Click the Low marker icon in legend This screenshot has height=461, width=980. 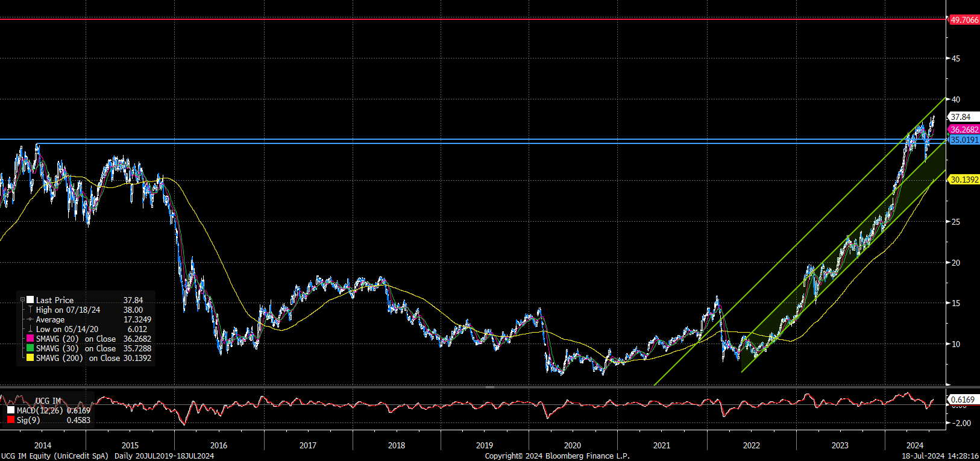click(30, 329)
